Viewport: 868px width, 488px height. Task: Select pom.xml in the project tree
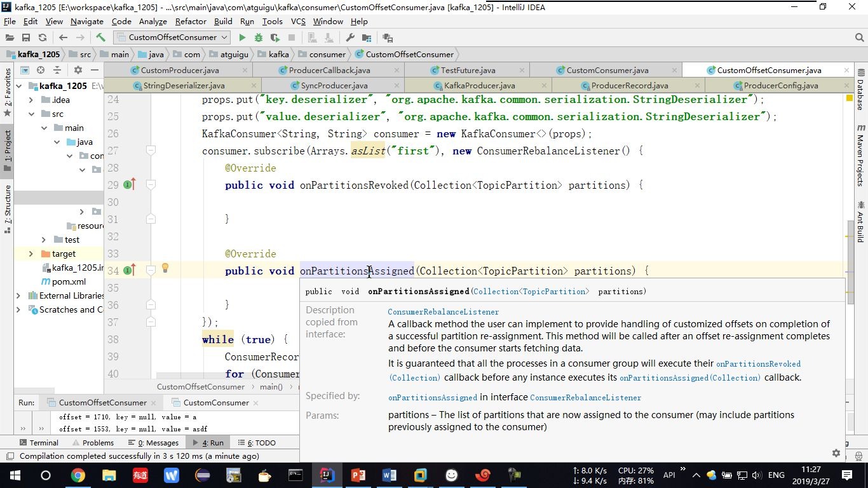pyautogui.click(x=68, y=281)
